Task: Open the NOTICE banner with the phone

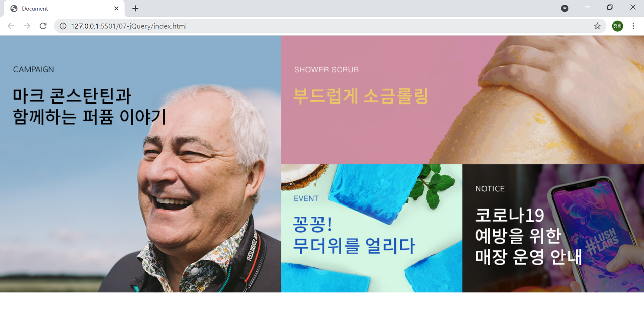Action: [553, 228]
